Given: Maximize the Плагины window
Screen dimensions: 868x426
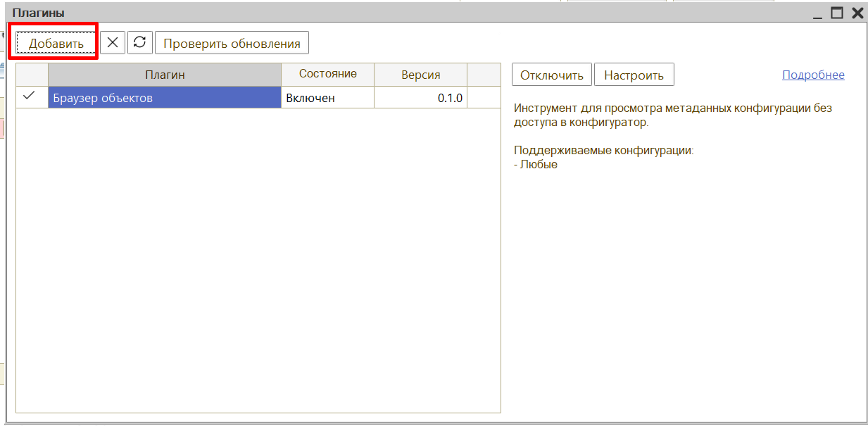Looking at the screenshot, I should (836, 13).
